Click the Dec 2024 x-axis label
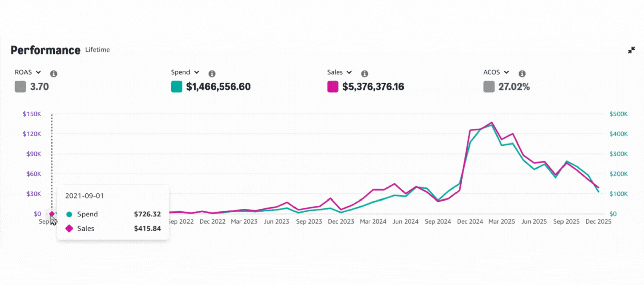The width and height of the screenshot is (644, 285). 470,222
